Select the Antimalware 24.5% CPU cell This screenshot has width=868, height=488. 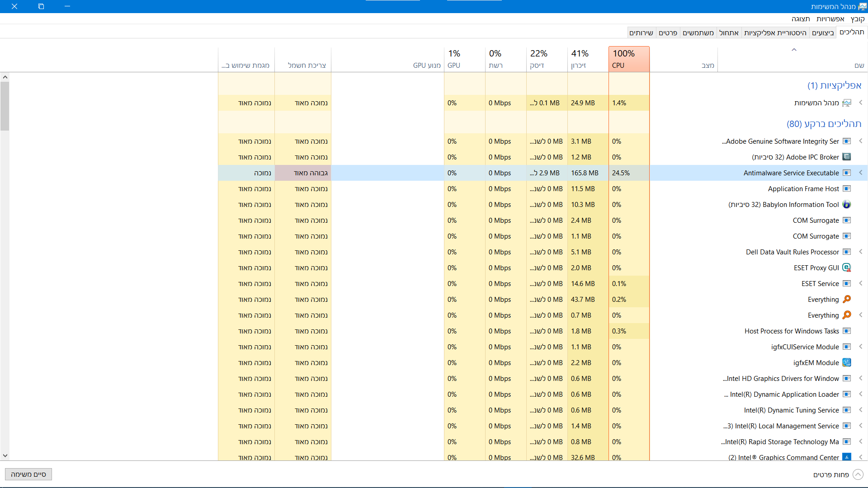tap(629, 173)
